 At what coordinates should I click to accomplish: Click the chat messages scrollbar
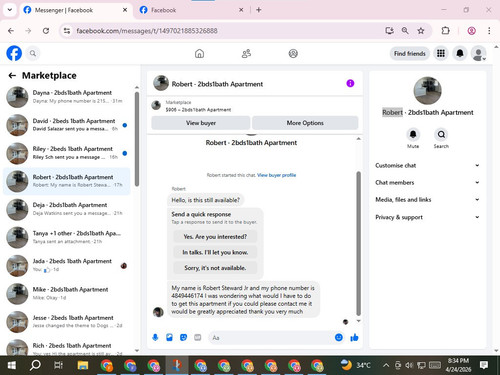(359, 243)
